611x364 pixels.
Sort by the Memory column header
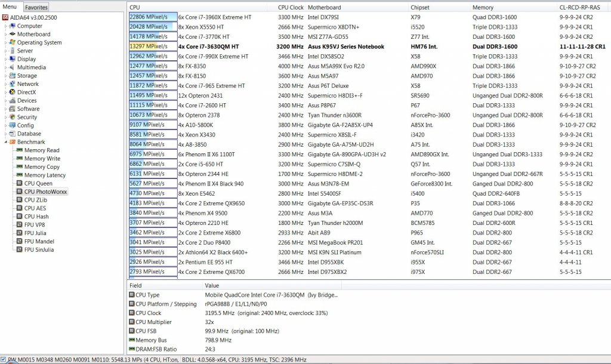(x=514, y=7)
